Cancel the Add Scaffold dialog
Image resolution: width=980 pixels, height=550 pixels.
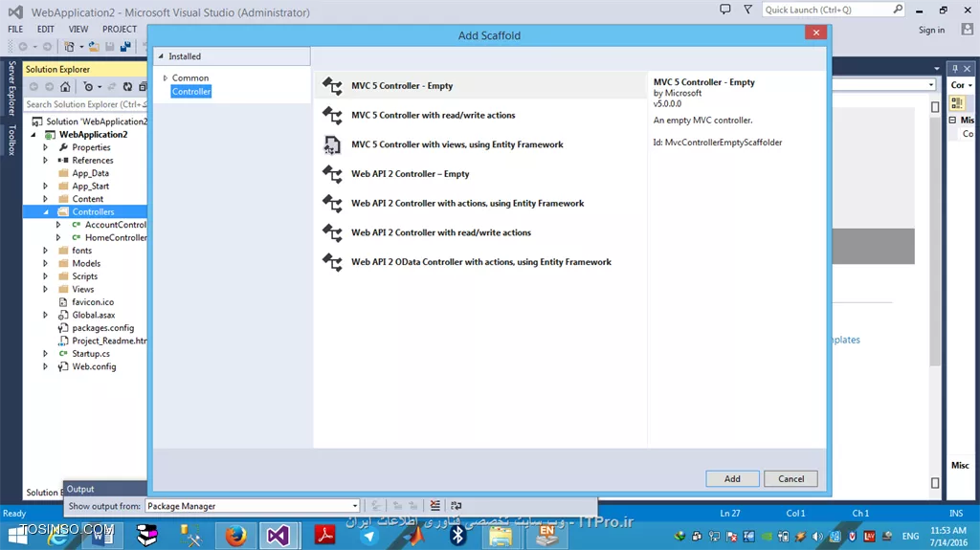click(x=791, y=479)
